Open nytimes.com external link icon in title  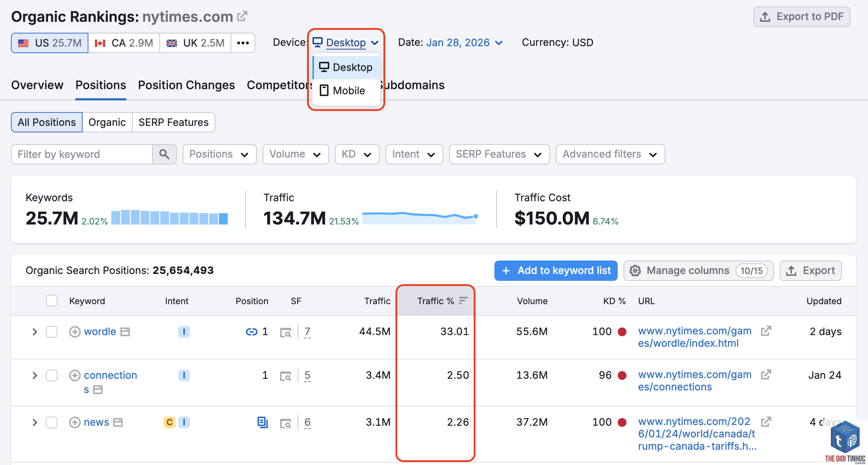pos(242,16)
